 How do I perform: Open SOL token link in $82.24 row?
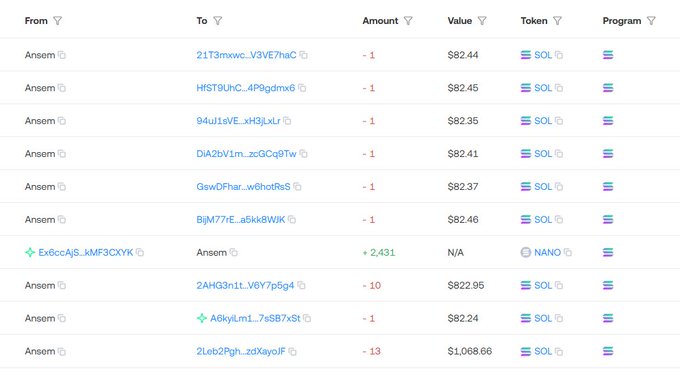[x=543, y=318]
